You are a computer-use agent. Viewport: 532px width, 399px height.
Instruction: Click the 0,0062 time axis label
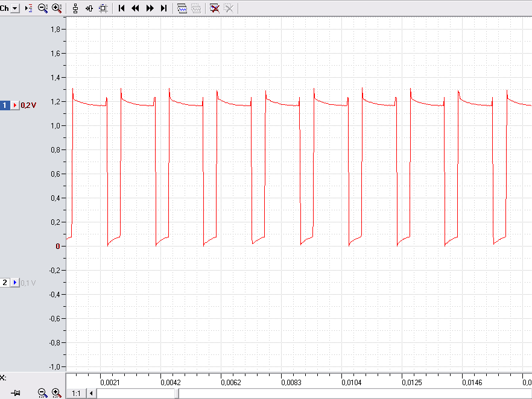(230, 383)
